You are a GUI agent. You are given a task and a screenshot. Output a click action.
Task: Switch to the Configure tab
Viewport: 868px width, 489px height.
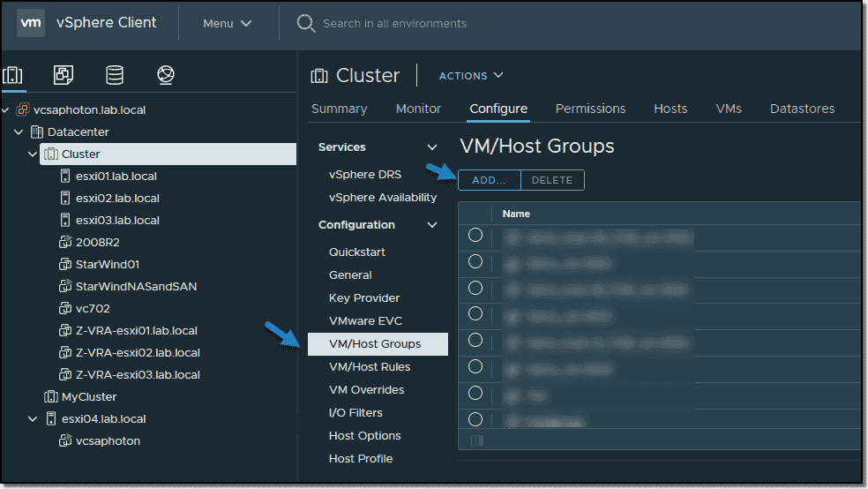pyautogui.click(x=498, y=109)
